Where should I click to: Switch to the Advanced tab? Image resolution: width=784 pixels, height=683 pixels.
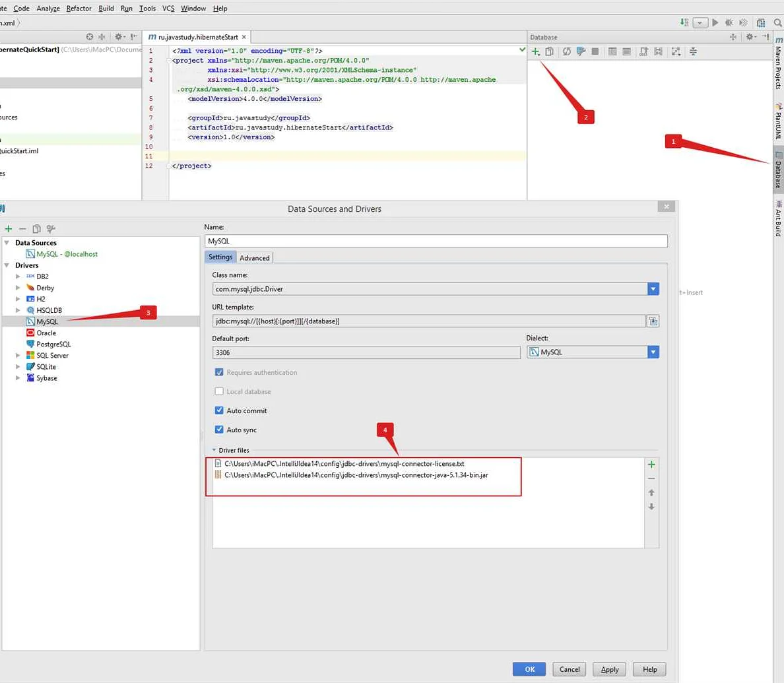[255, 257]
